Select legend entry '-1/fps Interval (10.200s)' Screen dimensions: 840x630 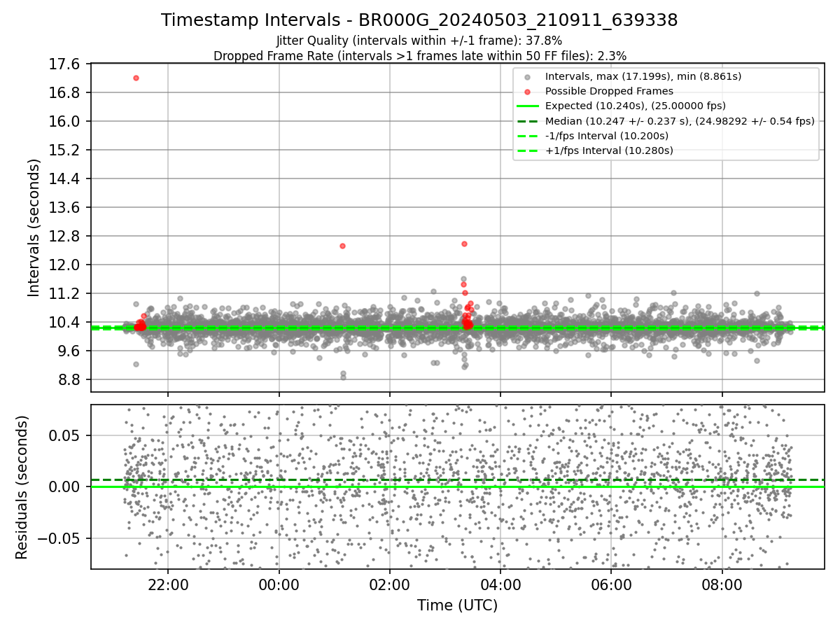tap(607, 136)
